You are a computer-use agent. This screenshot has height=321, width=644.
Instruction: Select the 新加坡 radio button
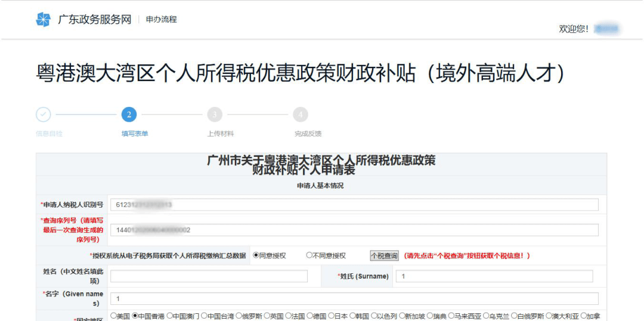pos(402,316)
